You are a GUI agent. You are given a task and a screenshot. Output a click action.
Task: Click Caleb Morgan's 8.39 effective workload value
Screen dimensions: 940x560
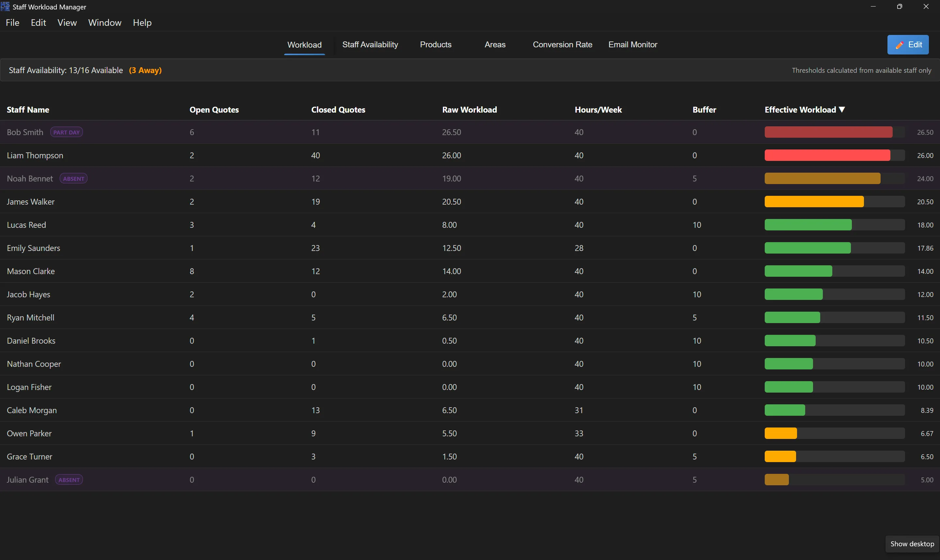pyautogui.click(x=927, y=410)
